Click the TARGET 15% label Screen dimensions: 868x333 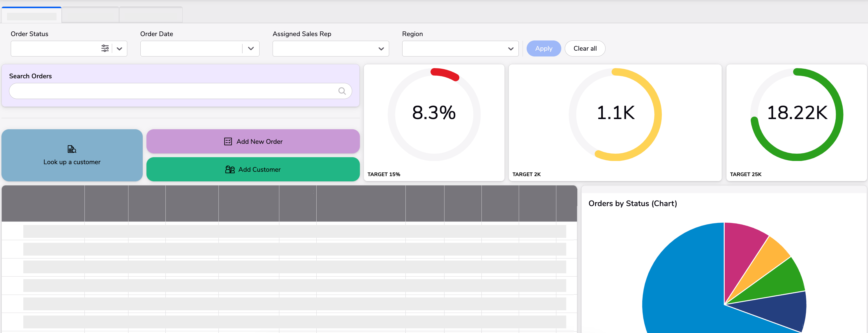[x=384, y=174]
